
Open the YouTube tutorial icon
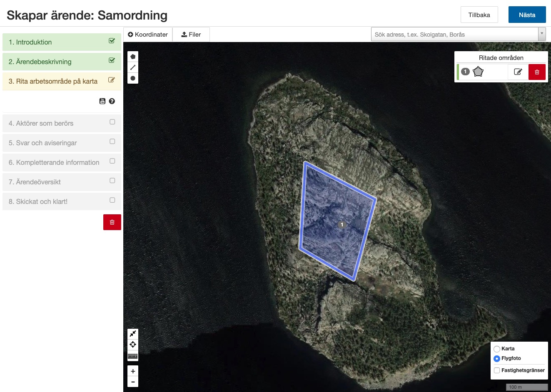tap(102, 101)
